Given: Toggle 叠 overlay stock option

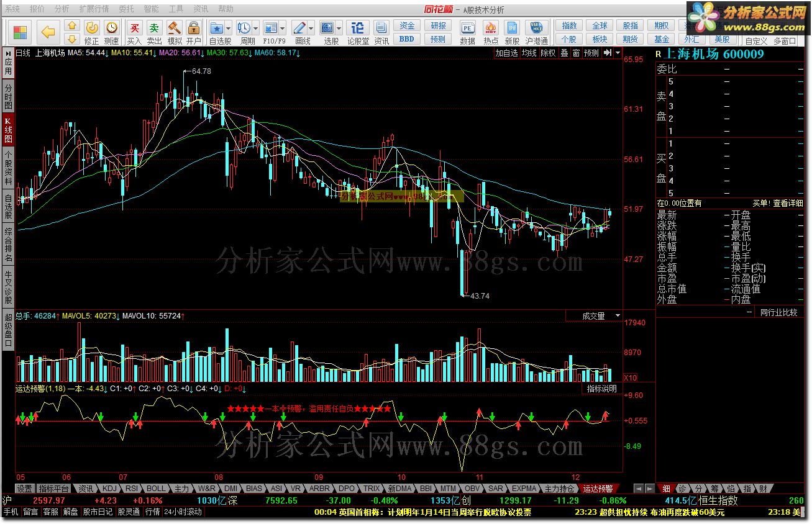Looking at the screenshot, I should point(564,53).
